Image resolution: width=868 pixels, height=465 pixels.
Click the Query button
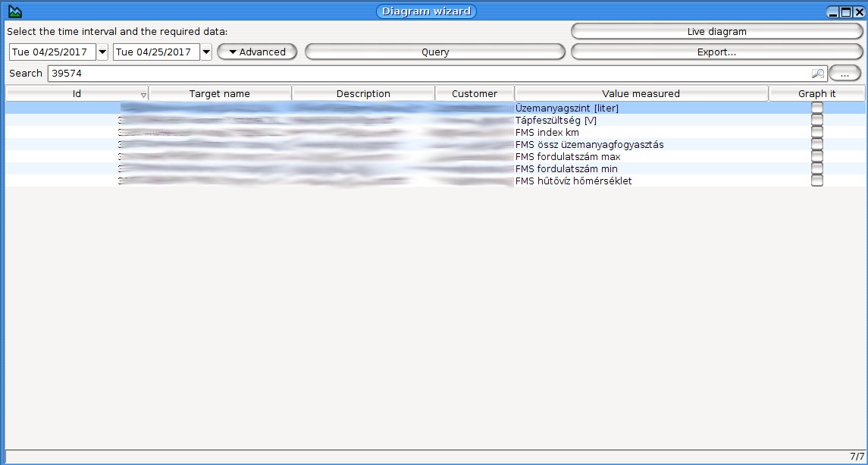(435, 52)
